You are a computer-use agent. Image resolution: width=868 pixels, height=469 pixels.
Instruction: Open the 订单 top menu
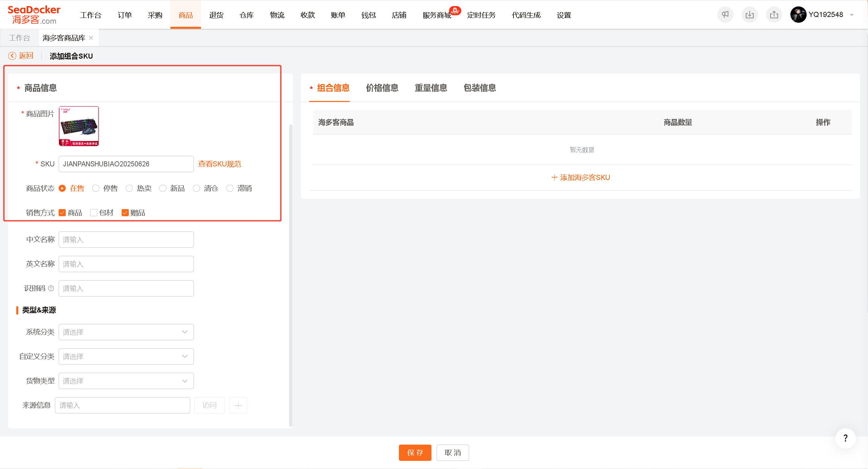(x=125, y=15)
